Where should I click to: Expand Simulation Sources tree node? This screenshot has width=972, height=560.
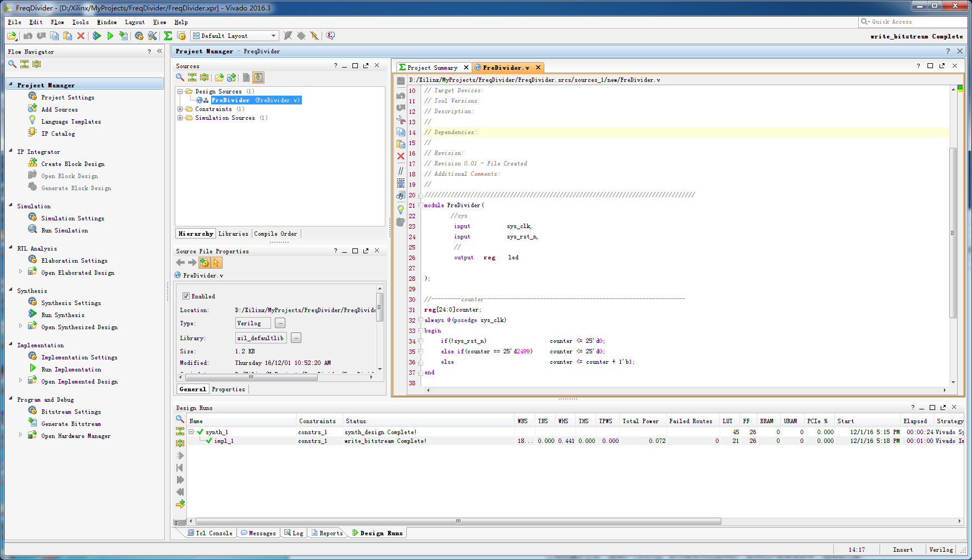pos(180,118)
